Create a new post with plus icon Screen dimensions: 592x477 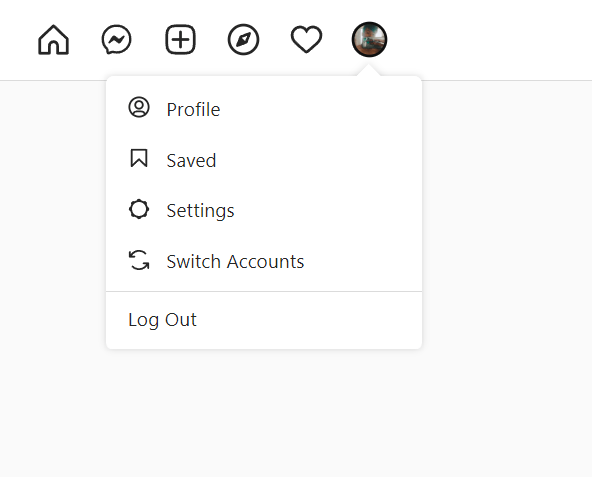click(180, 39)
